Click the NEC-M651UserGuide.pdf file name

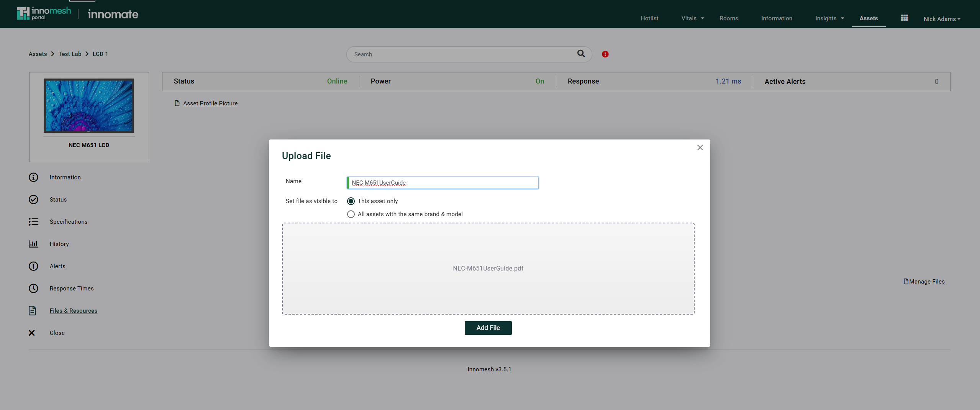pyautogui.click(x=488, y=268)
